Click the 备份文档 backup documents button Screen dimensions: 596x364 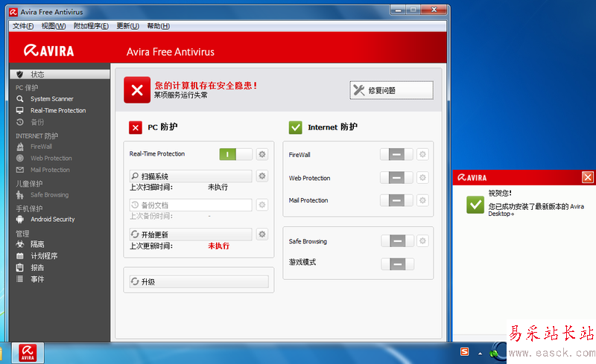point(191,205)
